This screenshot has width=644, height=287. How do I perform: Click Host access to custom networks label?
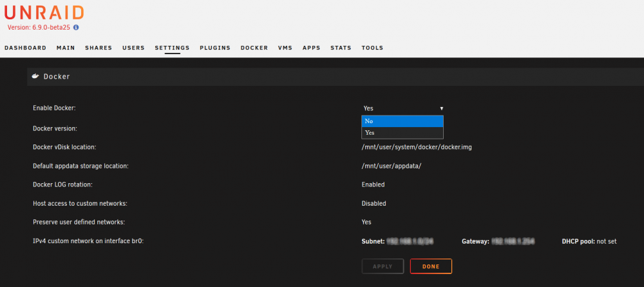(80, 204)
